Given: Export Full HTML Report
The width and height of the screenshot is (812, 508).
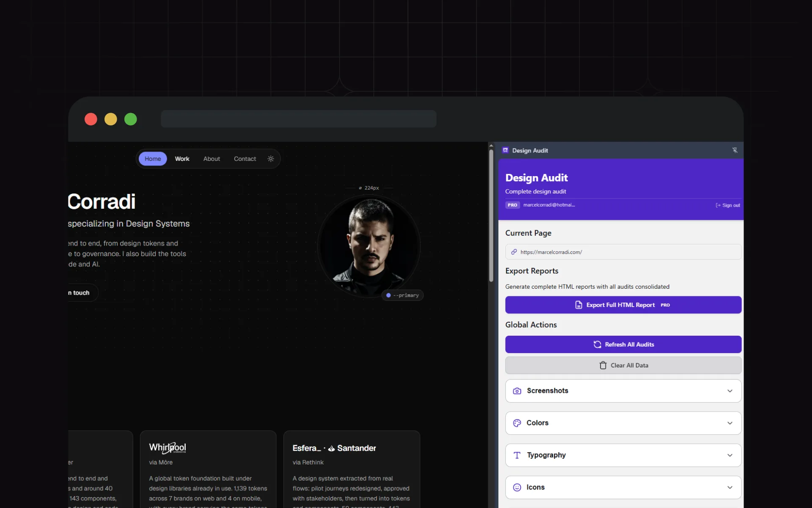Looking at the screenshot, I should 623,305.
